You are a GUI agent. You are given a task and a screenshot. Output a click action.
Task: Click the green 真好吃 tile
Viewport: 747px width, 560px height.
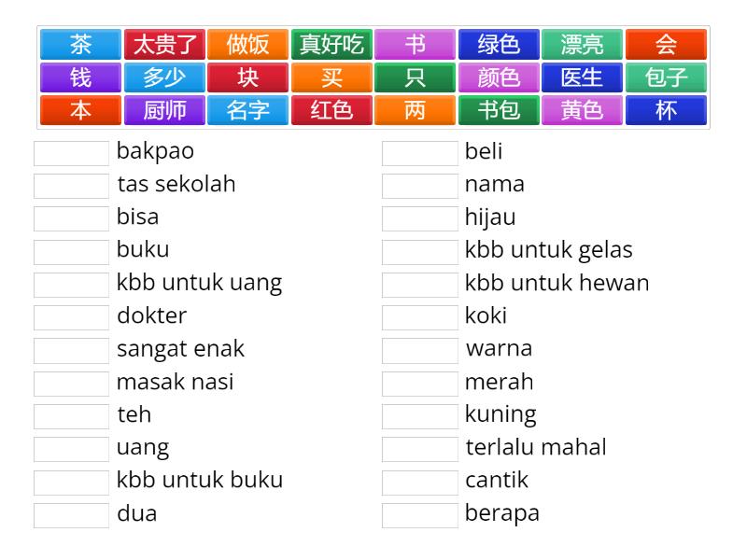(x=331, y=45)
